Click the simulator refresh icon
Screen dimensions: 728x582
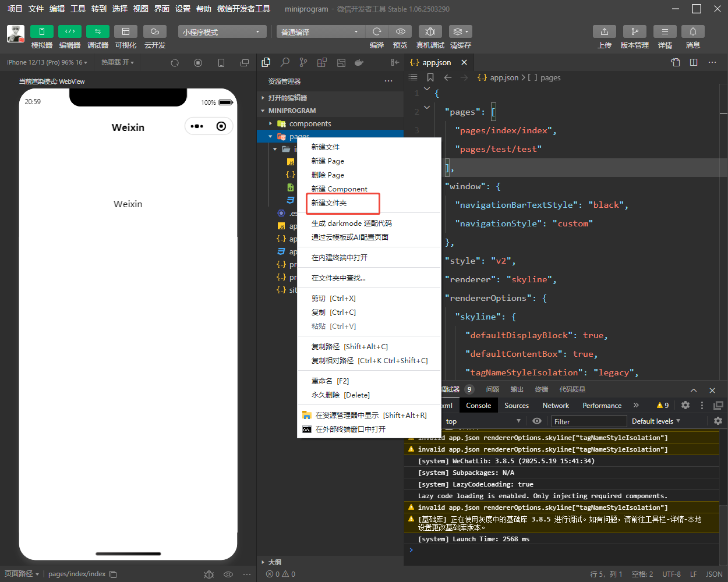pyautogui.click(x=175, y=63)
